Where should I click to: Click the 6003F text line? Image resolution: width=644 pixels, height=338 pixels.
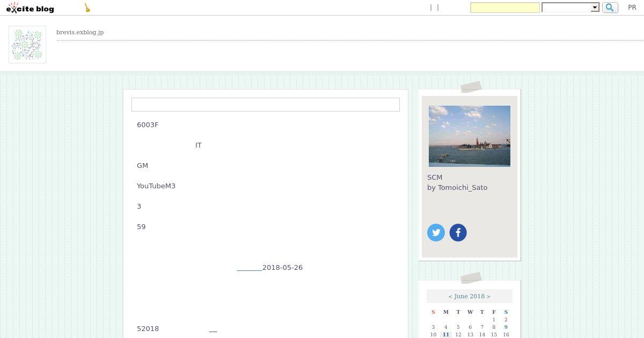[148, 125]
